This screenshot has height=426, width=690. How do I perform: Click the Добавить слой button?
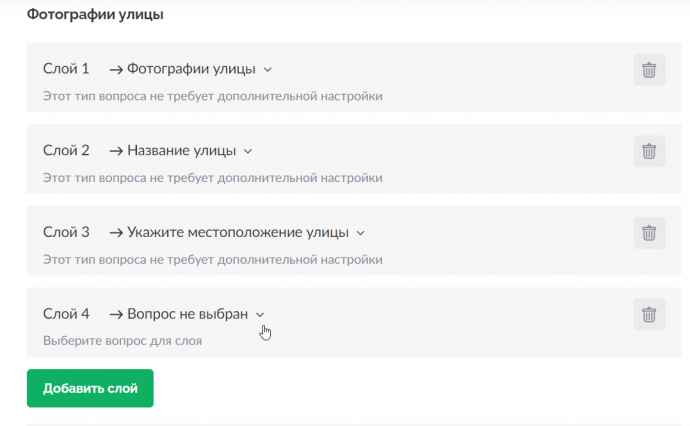tap(90, 388)
